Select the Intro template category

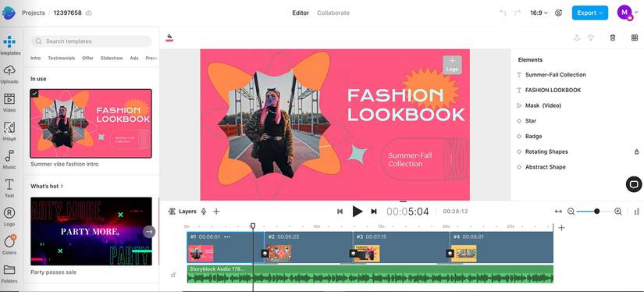pyautogui.click(x=36, y=59)
